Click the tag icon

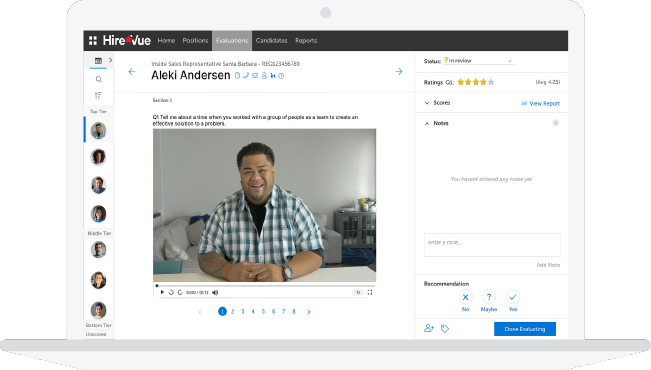click(x=445, y=328)
